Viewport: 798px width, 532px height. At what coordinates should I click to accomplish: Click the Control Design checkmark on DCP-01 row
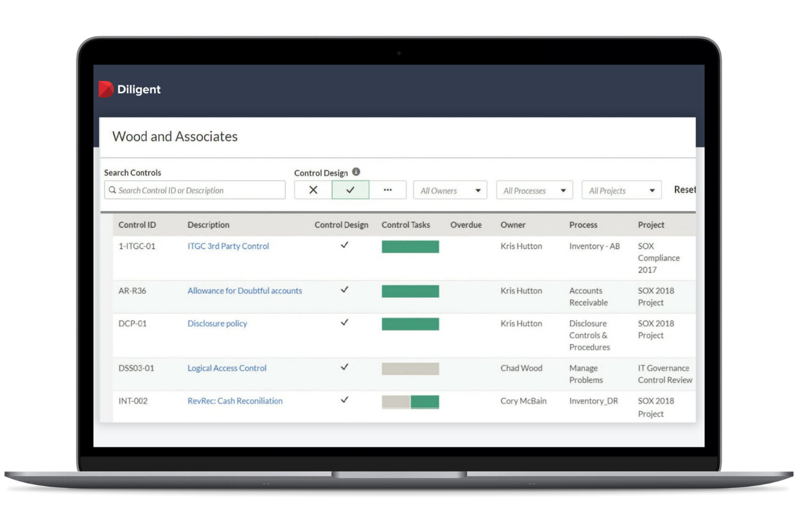pyautogui.click(x=344, y=323)
